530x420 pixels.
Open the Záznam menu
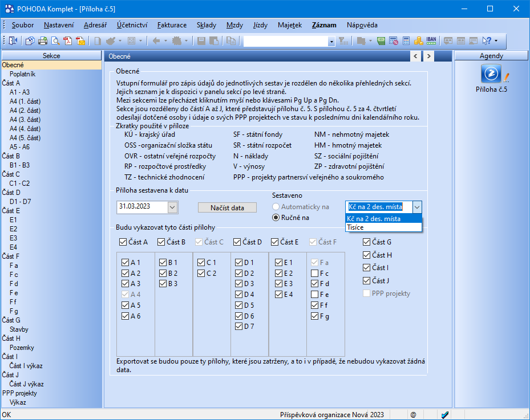click(324, 25)
